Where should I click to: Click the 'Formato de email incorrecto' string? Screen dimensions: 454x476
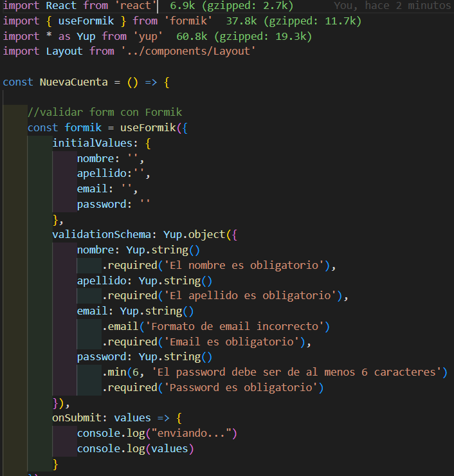235,326
